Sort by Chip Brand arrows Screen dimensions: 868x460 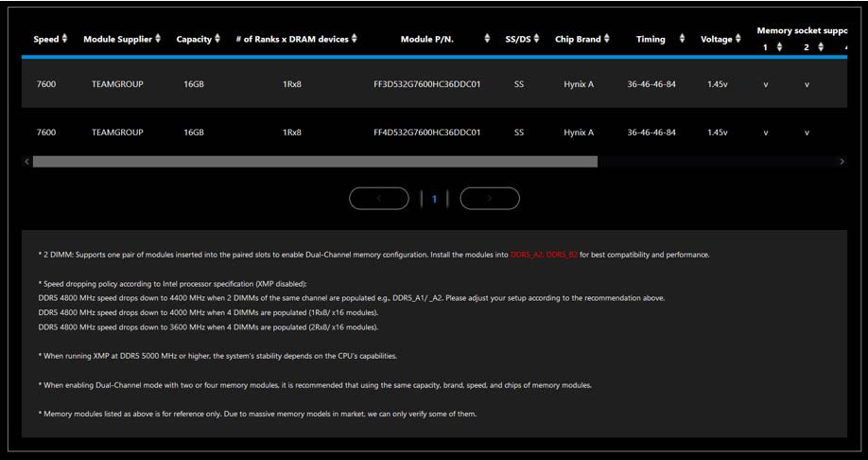click(x=607, y=39)
